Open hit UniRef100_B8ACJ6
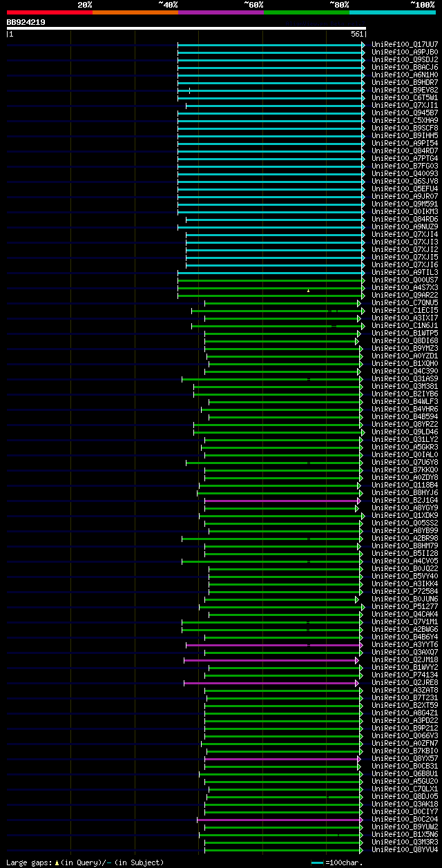Image resolution: width=442 pixels, height=868 pixels. tap(405, 67)
